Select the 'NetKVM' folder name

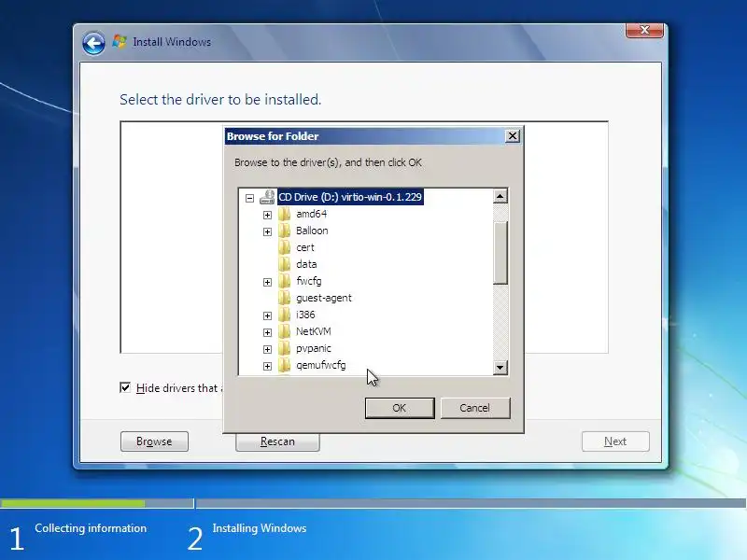314,331
